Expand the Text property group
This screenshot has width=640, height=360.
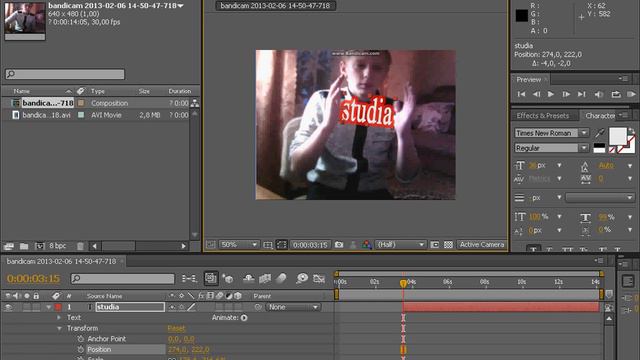click(x=59, y=318)
